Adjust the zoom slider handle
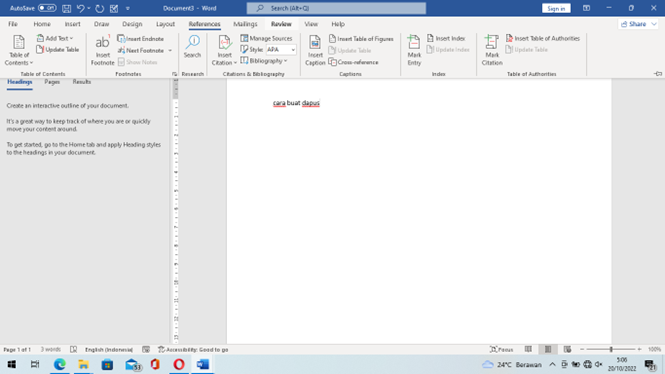Image resolution: width=665 pixels, height=374 pixels. pos(611,349)
